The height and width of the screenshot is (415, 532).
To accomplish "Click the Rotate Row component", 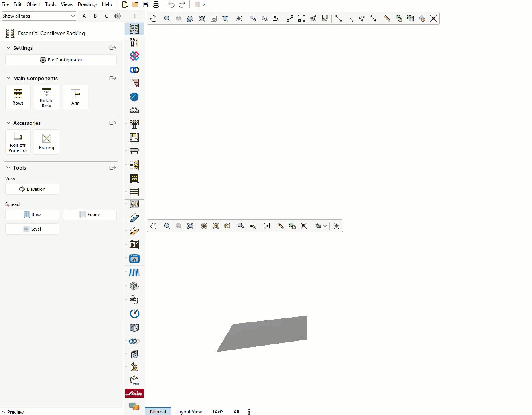I will pos(47,97).
